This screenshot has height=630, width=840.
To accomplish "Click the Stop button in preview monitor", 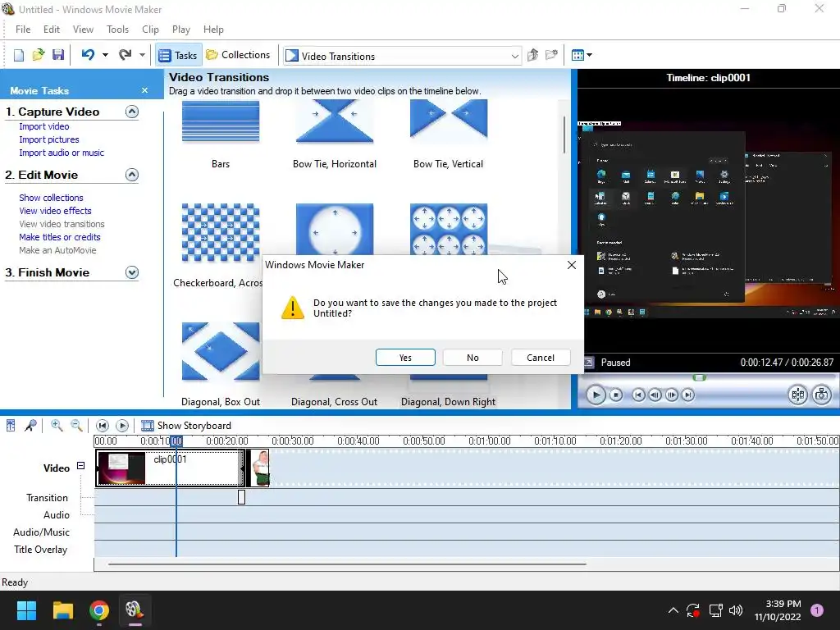I will tap(616, 395).
